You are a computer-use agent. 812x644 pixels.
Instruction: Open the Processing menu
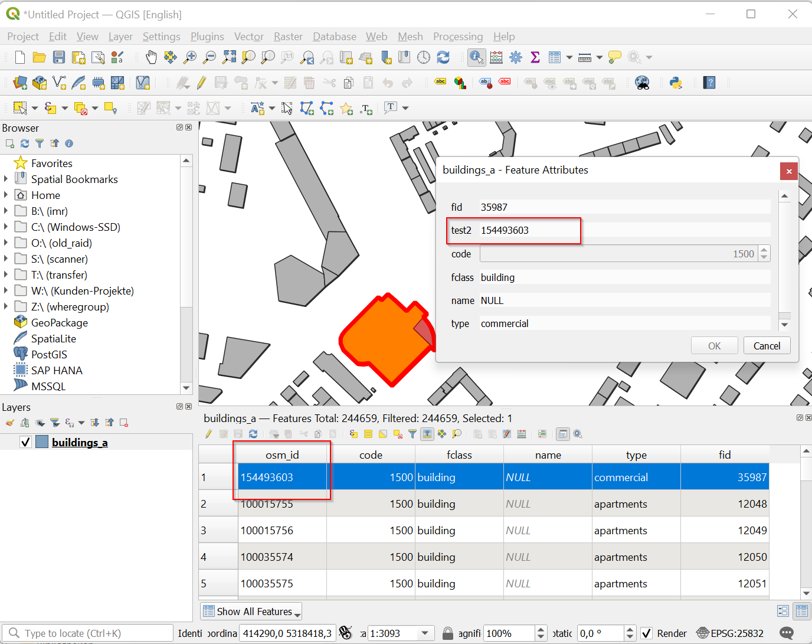pos(458,37)
